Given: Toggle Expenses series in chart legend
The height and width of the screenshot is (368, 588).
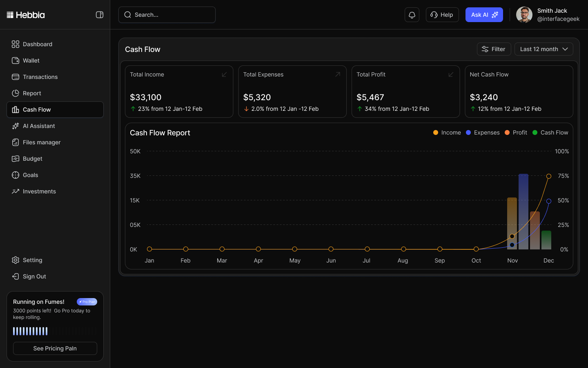Looking at the screenshot, I should coord(483,132).
